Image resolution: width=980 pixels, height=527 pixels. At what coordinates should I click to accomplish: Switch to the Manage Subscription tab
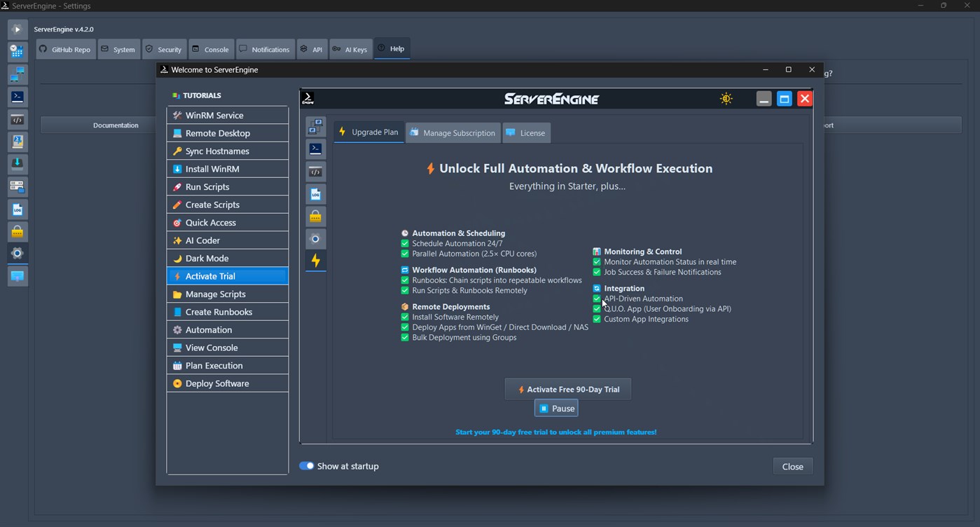tap(453, 132)
